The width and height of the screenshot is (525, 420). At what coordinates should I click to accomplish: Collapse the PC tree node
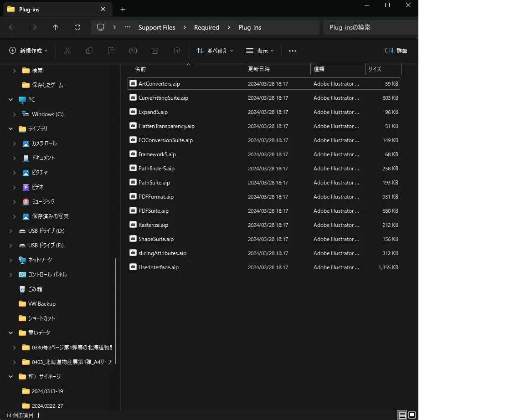coord(11,99)
